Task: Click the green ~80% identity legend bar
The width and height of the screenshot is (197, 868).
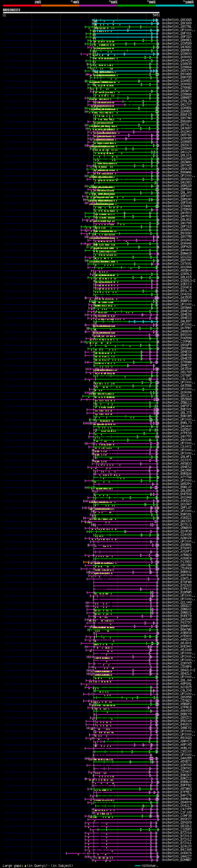Action: click(x=137, y=6)
